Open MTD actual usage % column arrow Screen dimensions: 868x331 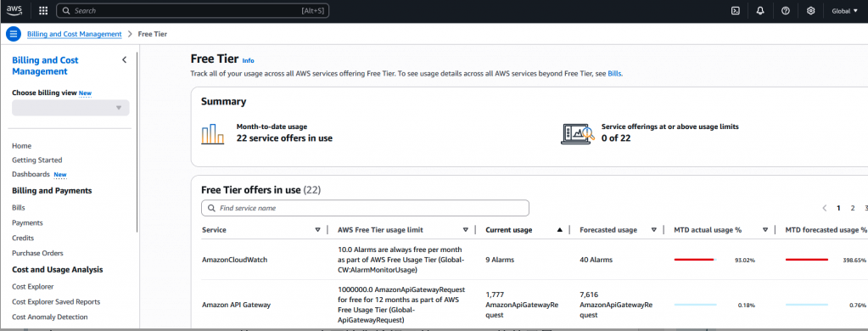[765, 230]
